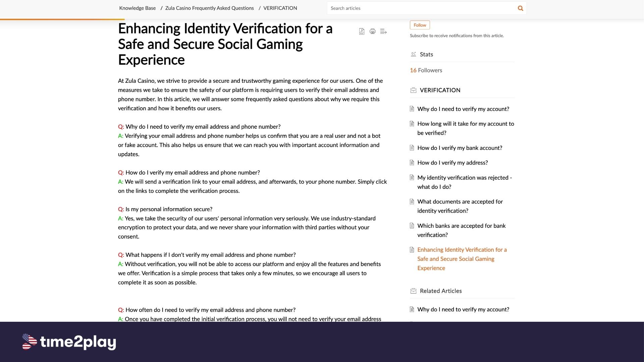Click document icon beside 'How do I verify my bank account?'

(x=412, y=148)
